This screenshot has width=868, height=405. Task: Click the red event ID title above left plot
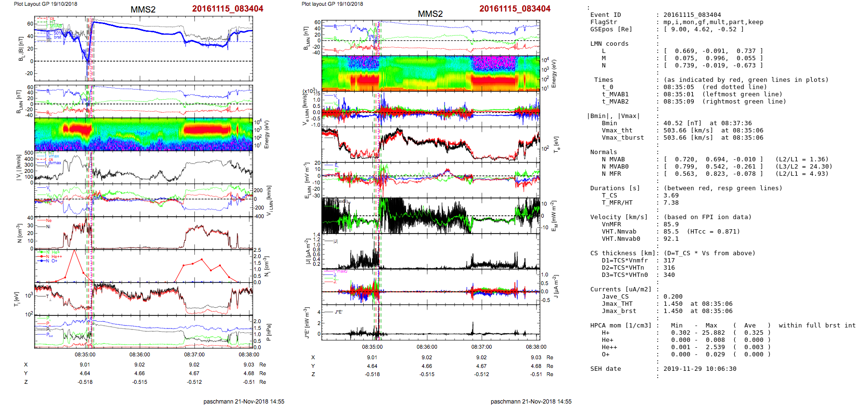228,9
